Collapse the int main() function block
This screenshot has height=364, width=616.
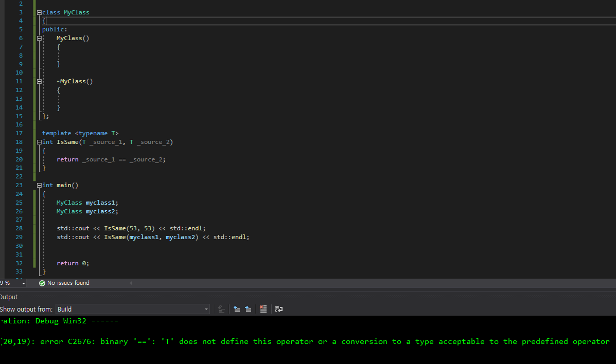[x=39, y=185]
